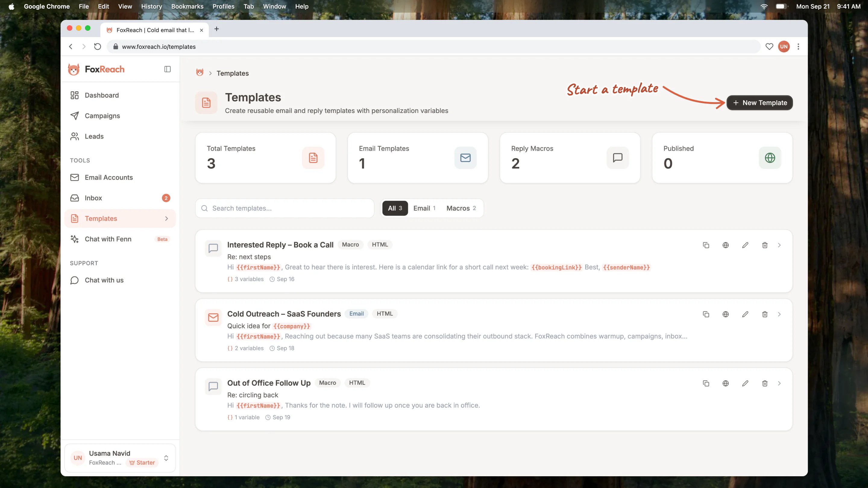Collapse the sidebar with the panel icon

(167, 69)
